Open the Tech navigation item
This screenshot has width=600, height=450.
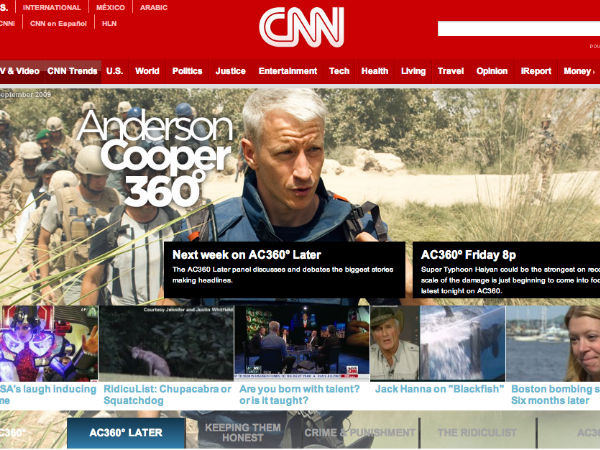click(x=339, y=71)
